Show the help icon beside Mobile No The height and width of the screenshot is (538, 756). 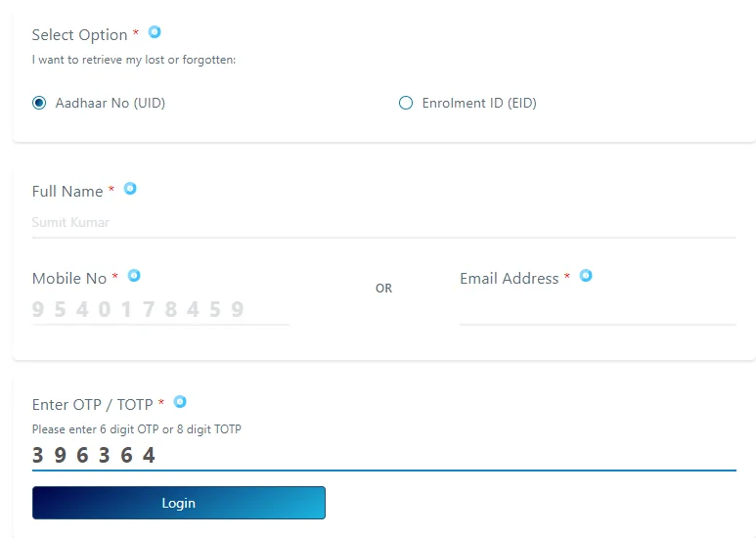134,276
